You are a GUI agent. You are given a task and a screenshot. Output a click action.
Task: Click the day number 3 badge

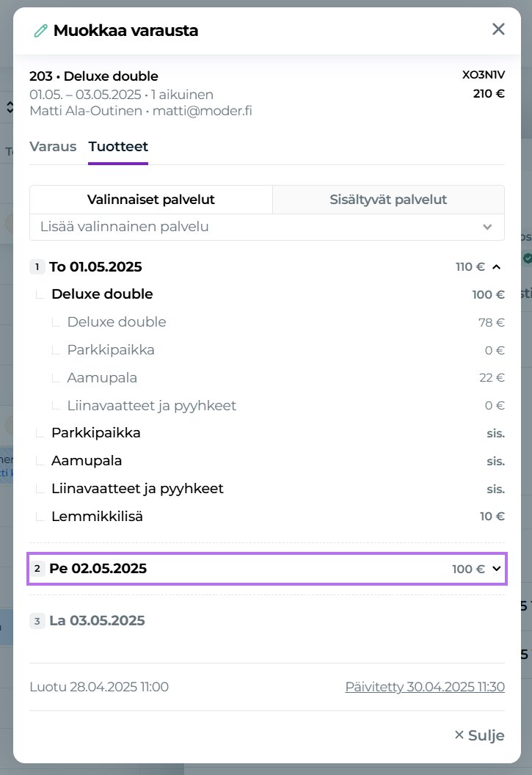click(37, 621)
